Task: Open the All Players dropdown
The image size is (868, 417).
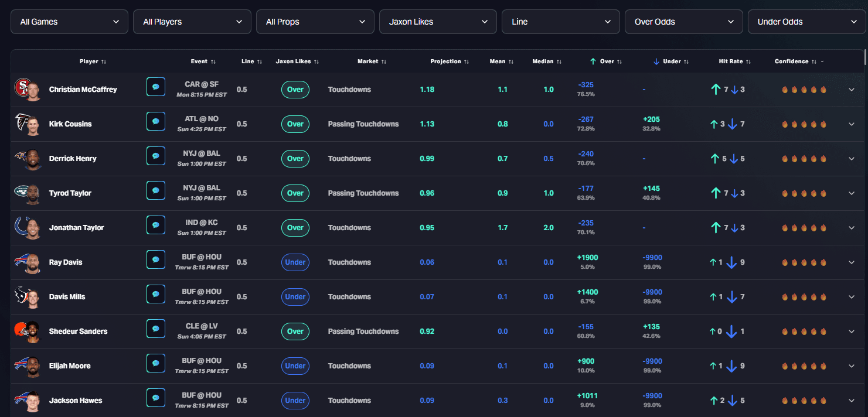Action: coord(192,22)
